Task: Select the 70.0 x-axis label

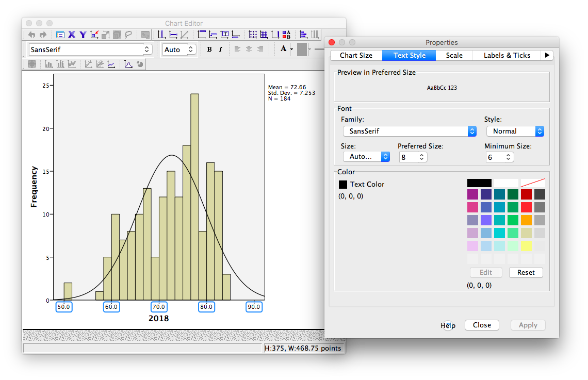Action: 159,307
